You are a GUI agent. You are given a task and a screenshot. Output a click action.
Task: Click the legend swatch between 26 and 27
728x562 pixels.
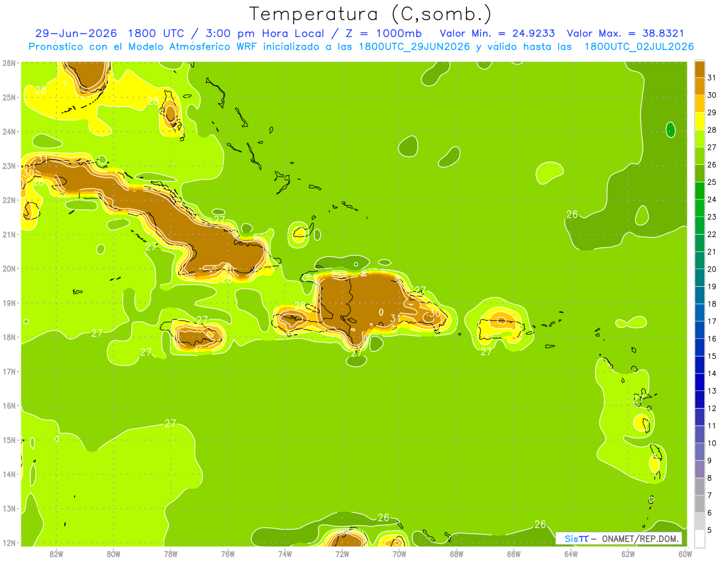pyautogui.click(x=699, y=156)
